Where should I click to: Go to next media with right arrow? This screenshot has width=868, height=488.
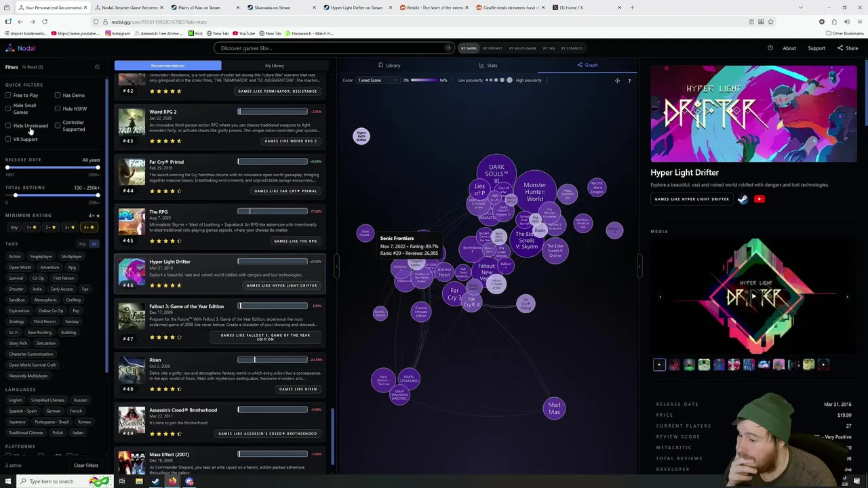pos(847,297)
